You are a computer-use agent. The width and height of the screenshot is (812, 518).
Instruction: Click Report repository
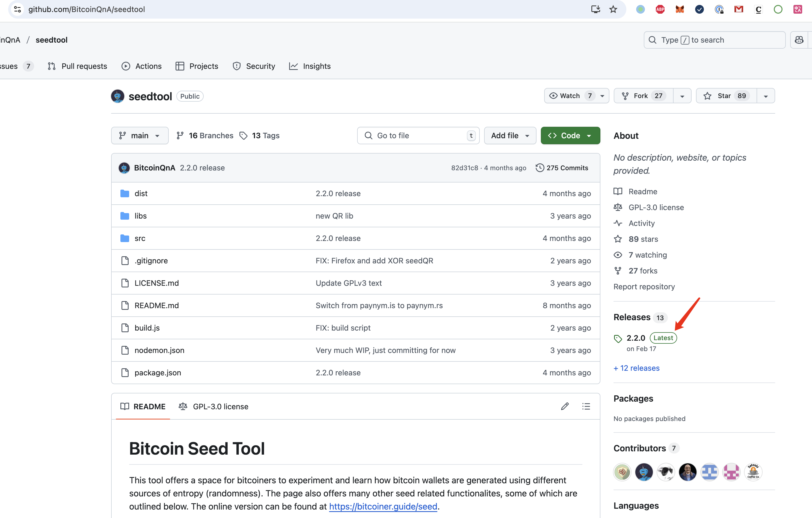(644, 287)
